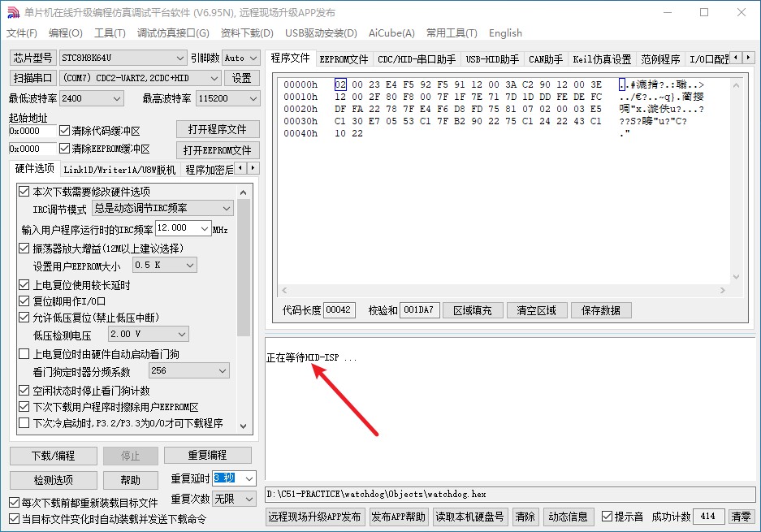Open 调试仿真接口(G) menu

click(x=173, y=33)
